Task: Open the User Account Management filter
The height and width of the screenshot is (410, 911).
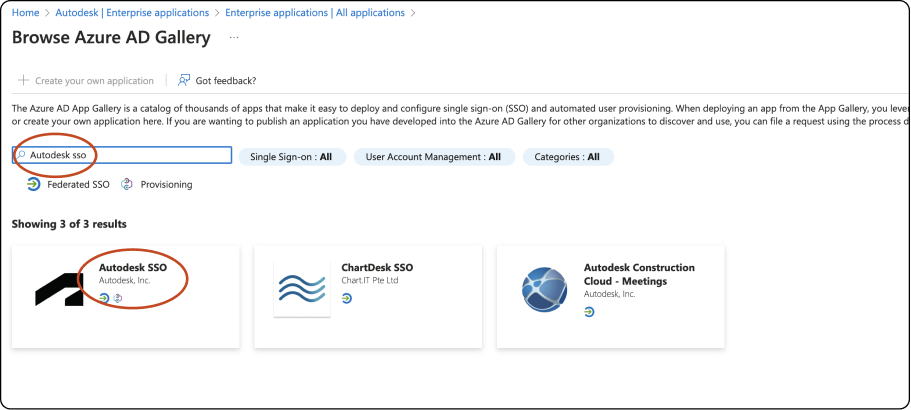Action: pyautogui.click(x=433, y=157)
